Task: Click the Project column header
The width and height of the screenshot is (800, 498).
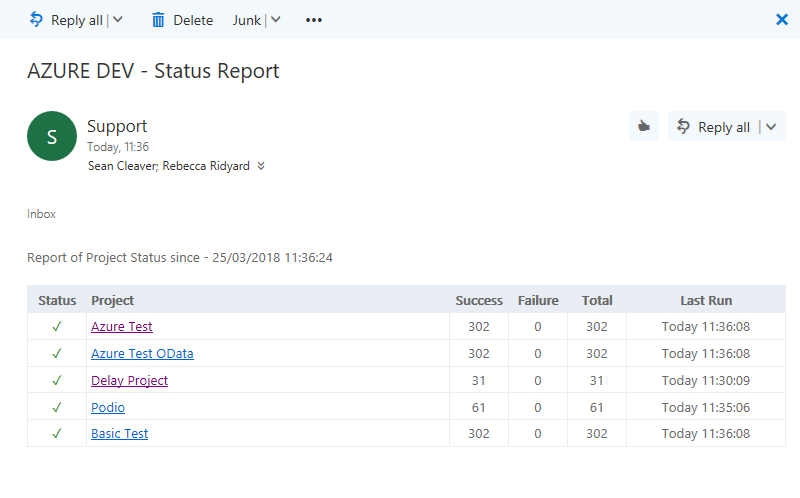Action: (112, 301)
